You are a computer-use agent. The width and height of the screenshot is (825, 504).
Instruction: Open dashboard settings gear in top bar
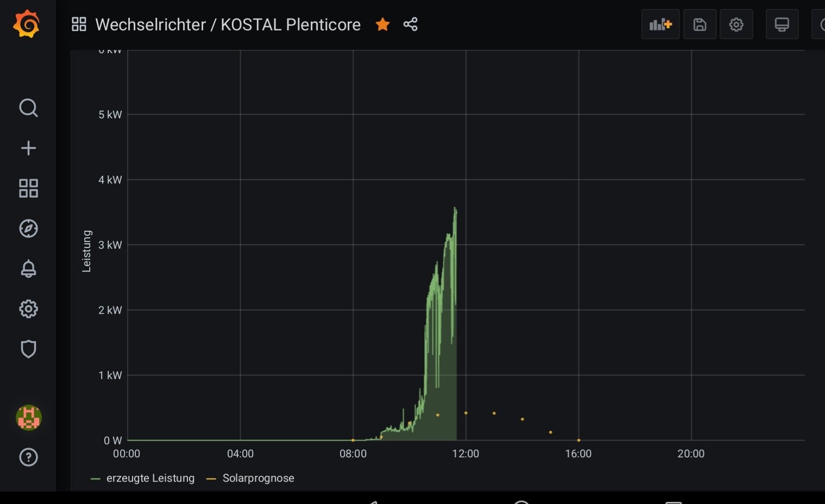[736, 24]
